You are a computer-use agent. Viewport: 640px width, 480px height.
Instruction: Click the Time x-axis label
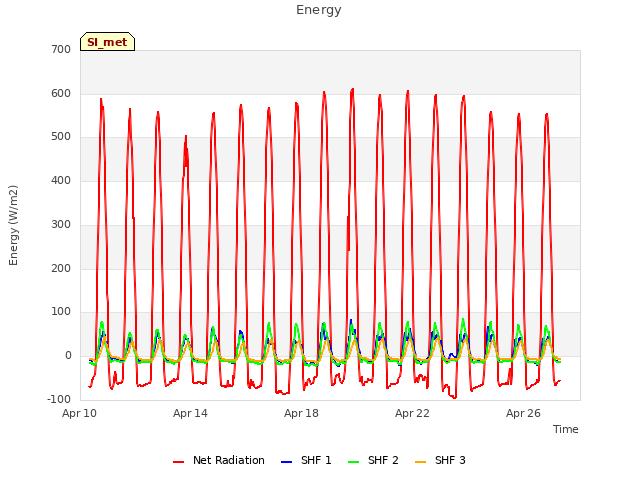click(565, 429)
